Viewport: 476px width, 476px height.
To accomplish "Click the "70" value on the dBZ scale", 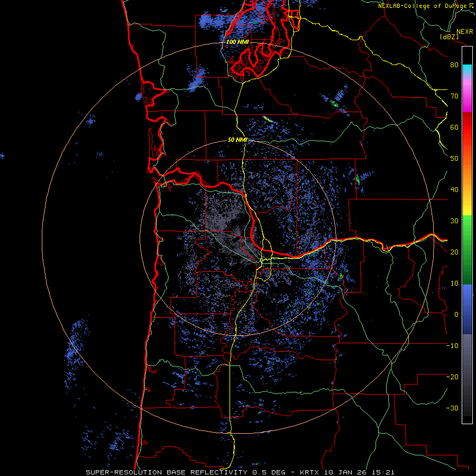I will [454, 96].
